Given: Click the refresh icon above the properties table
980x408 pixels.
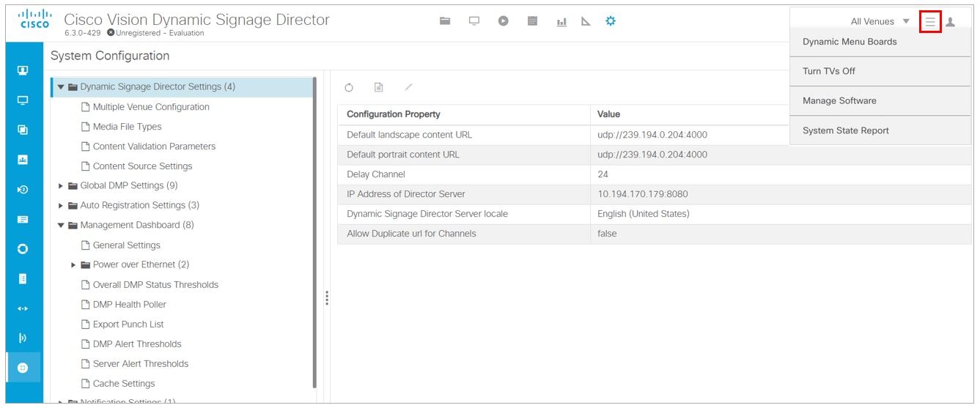Looking at the screenshot, I should 349,88.
